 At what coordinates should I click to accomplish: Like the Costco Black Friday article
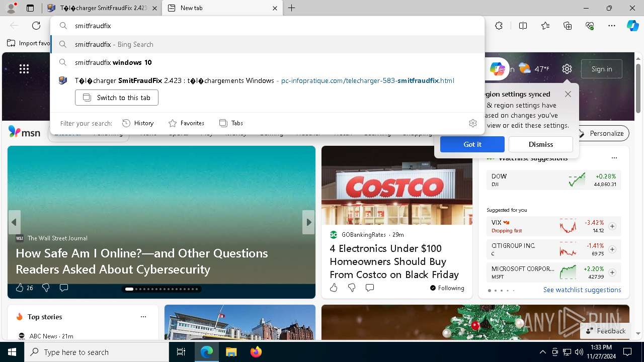[334, 288]
